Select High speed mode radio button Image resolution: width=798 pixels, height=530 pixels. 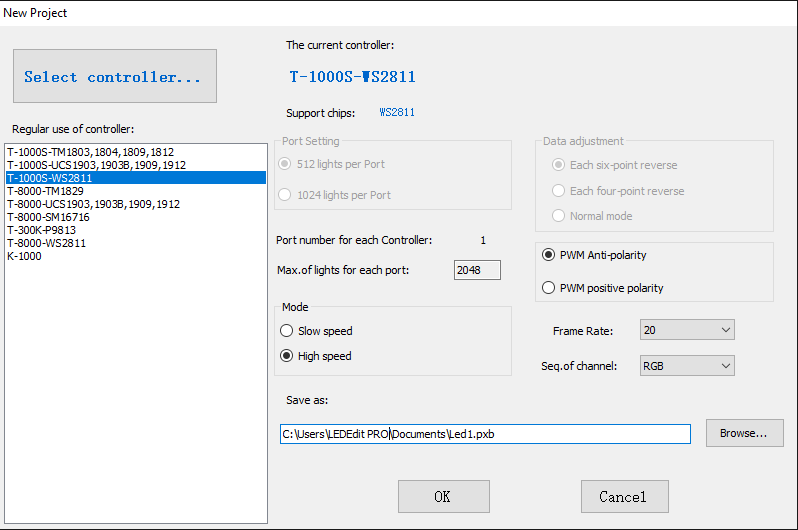[287, 356]
